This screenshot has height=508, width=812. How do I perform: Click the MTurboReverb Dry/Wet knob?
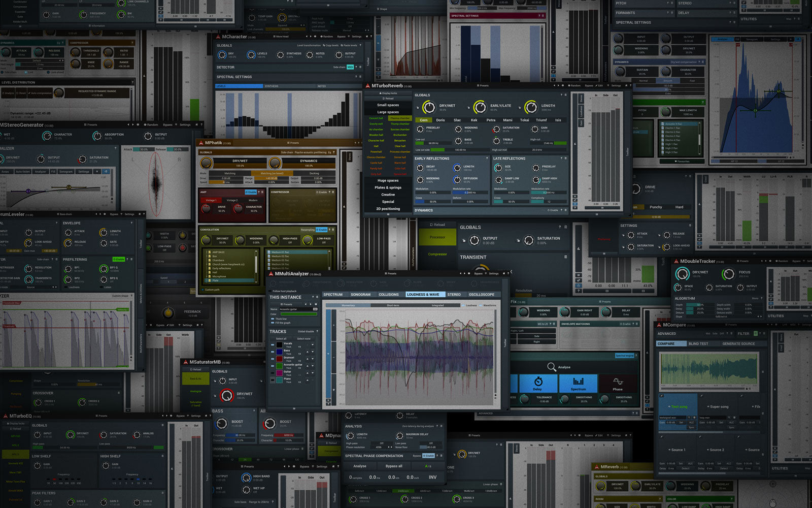[x=429, y=107]
